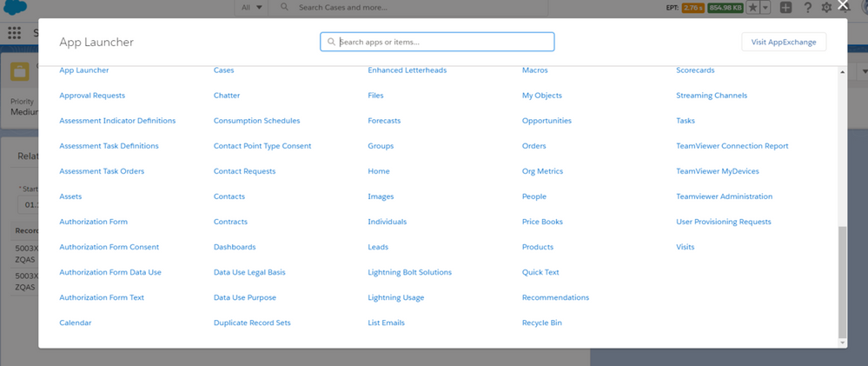Open the Groups item
The height and width of the screenshot is (366, 868).
pos(381,146)
